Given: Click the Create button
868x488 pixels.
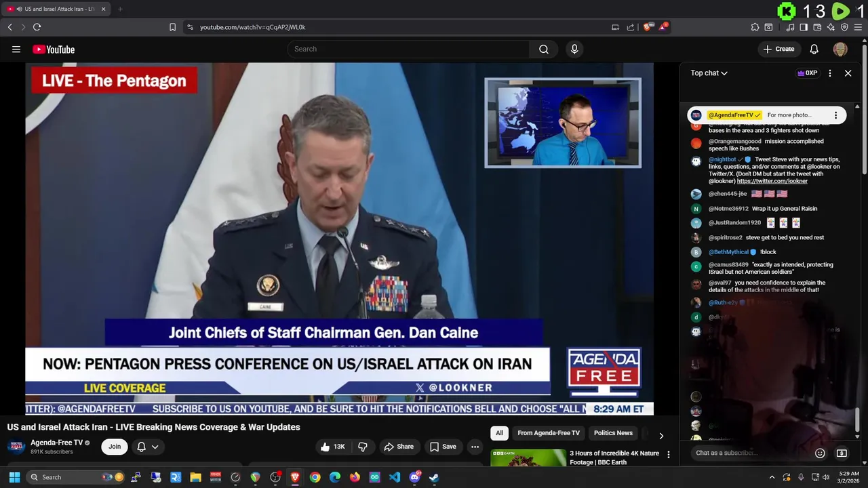Looking at the screenshot, I should 778,49.
